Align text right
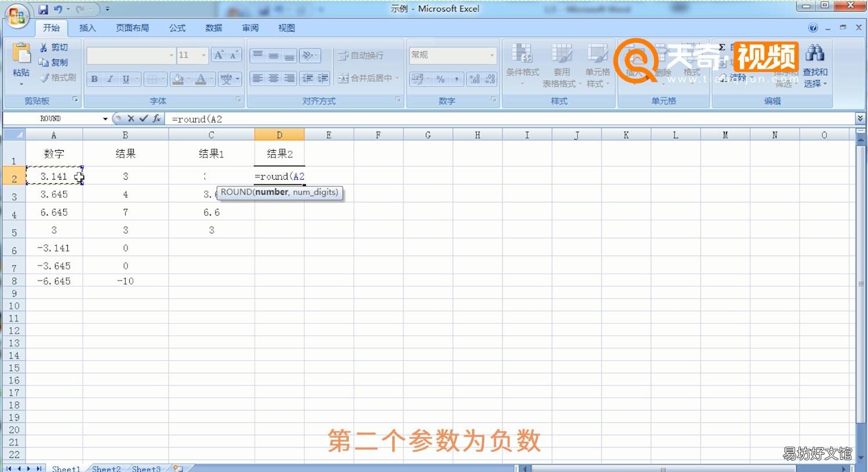The image size is (868, 472). click(289, 78)
